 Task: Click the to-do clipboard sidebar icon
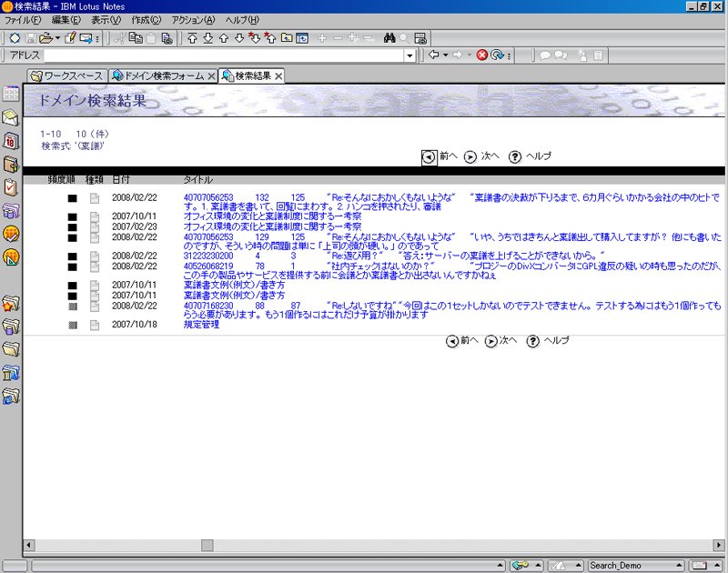point(11,187)
